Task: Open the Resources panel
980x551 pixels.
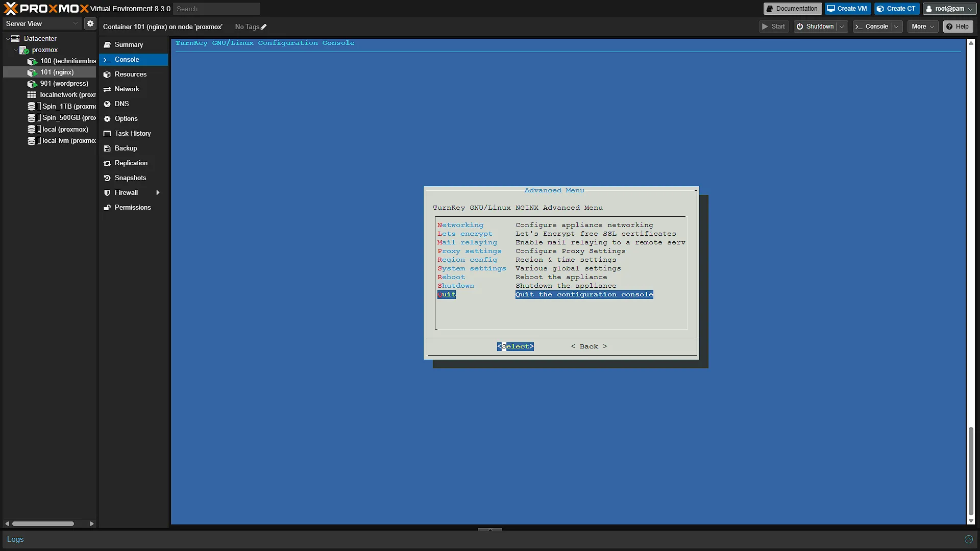Action: tap(133, 74)
